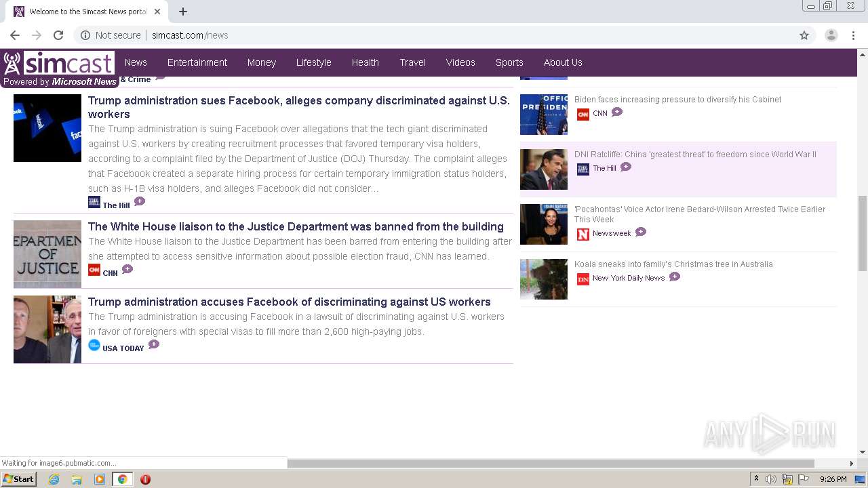The image size is (868, 488).
Task: Click the Not secure info icon
Action: [x=85, y=35]
